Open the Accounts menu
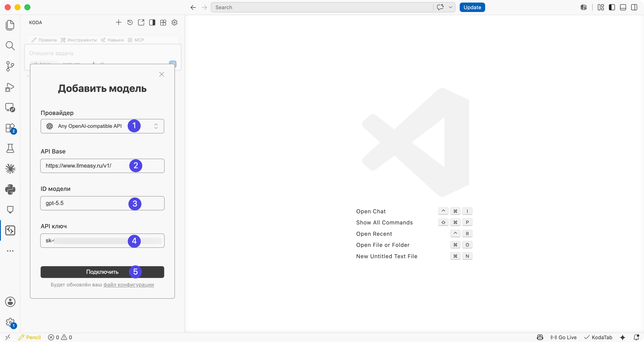Viewport: 644px width, 342px height. (10, 302)
